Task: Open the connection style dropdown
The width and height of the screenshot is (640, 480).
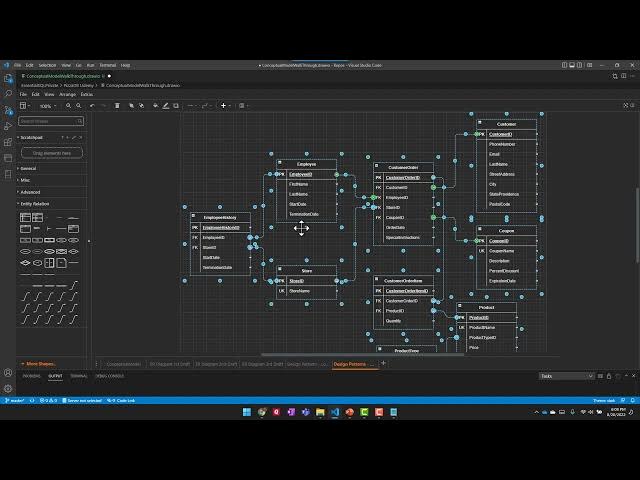Action: tap(191, 106)
